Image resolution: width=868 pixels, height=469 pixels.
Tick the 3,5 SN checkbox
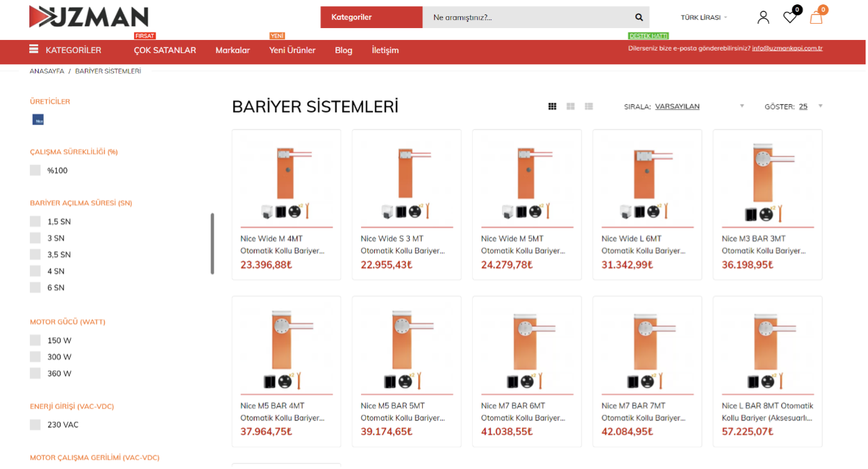(x=35, y=255)
